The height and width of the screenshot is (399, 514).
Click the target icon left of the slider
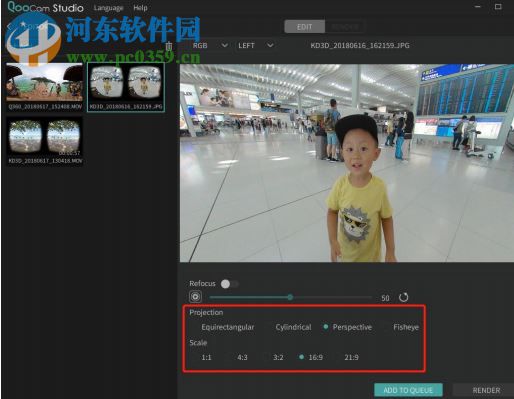(x=195, y=297)
